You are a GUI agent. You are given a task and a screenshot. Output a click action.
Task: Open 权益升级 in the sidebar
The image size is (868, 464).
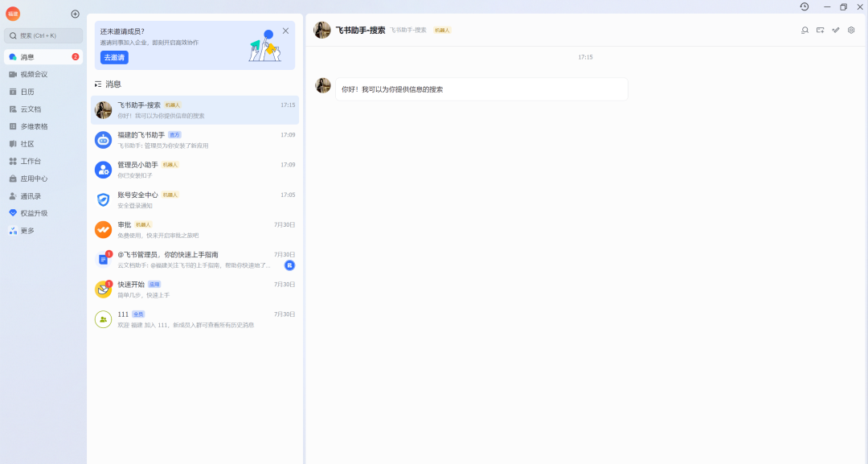[x=34, y=213]
